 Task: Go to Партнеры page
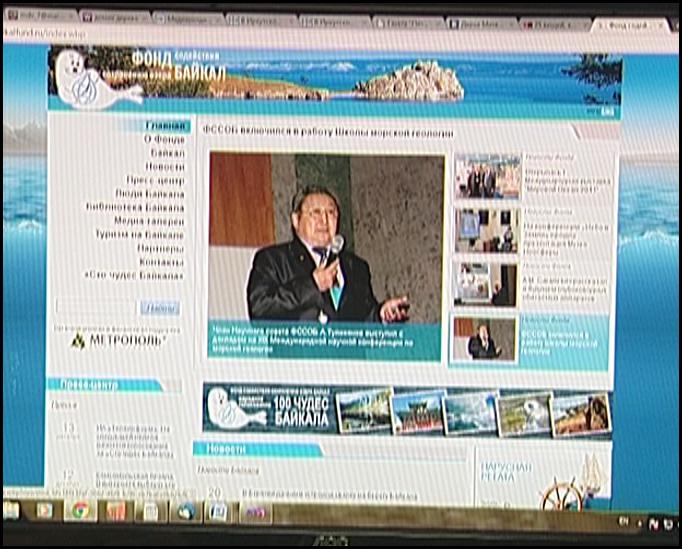(x=161, y=248)
